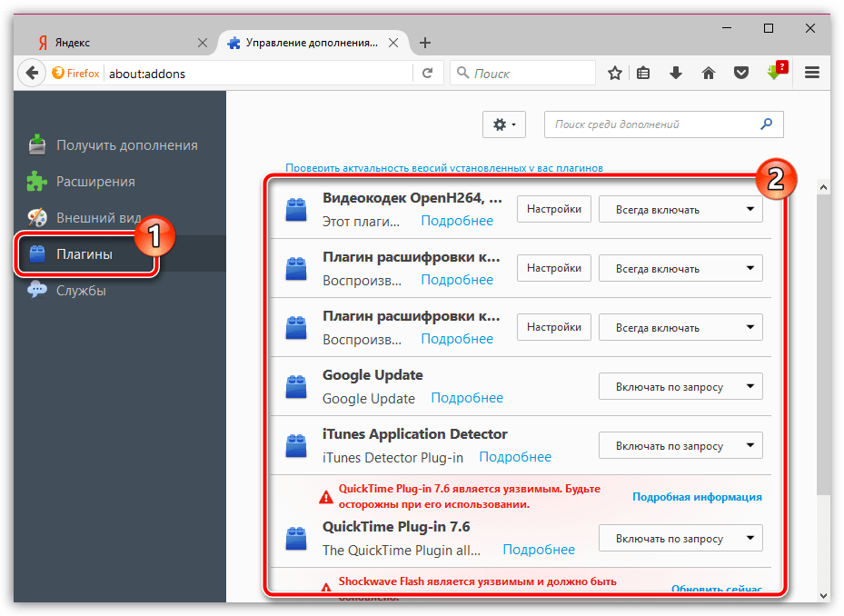Screen dimensions: 844x616
Task: Click the Google Update plugin title
Action: tap(372, 374)
